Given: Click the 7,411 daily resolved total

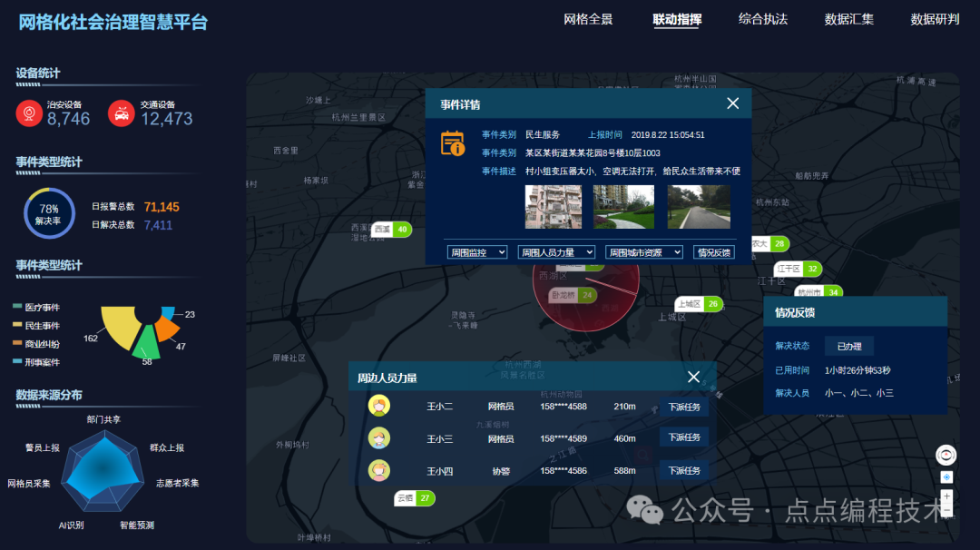Looking at the screenshot, I should click(158, 225).
